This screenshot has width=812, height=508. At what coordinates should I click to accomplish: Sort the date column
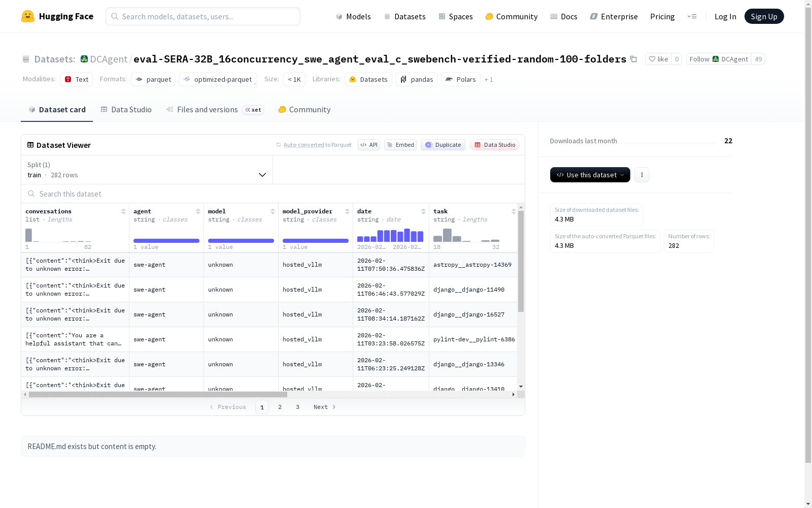pyautogui.click(x=423, y=211)
